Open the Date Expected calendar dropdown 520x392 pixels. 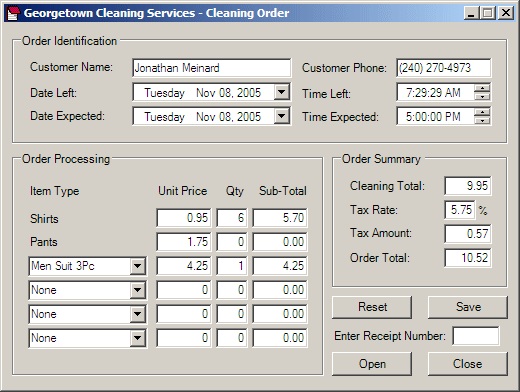[282, 116]
